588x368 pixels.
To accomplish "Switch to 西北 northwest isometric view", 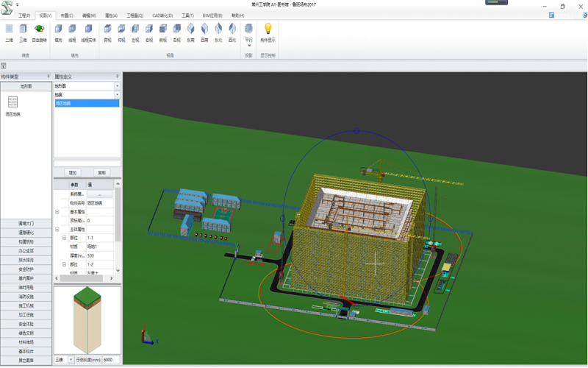I will point(232,33).
